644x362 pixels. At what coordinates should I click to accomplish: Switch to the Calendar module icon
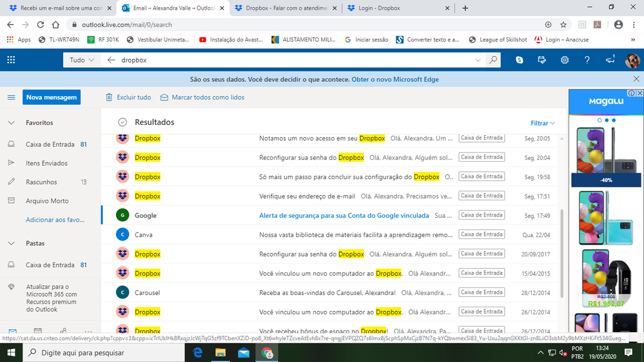(x=38, y=330)
